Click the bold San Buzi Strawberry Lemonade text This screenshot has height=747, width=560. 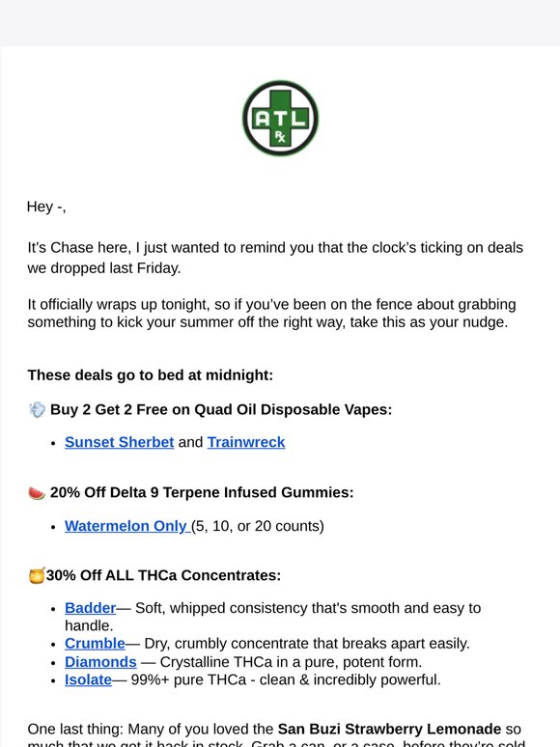pos(389,729)
